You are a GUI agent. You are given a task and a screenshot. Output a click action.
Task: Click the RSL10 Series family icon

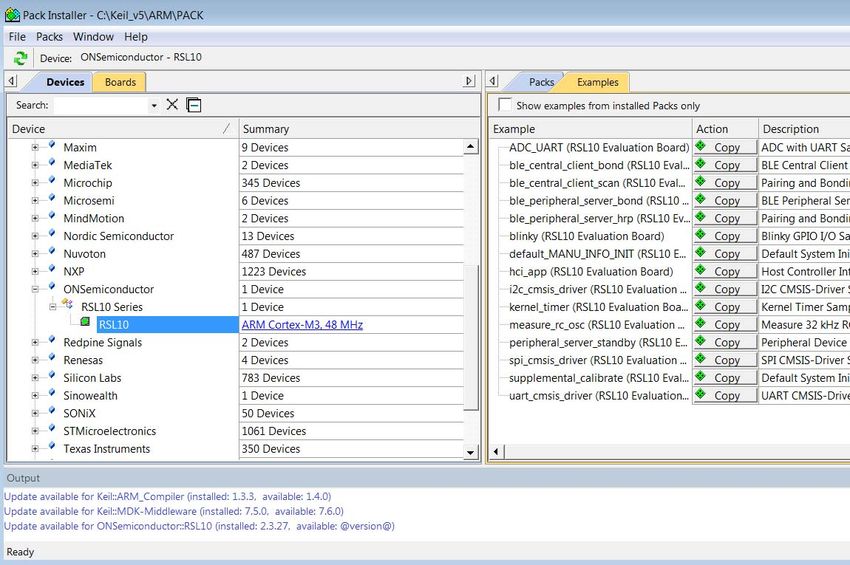(68, 304)
